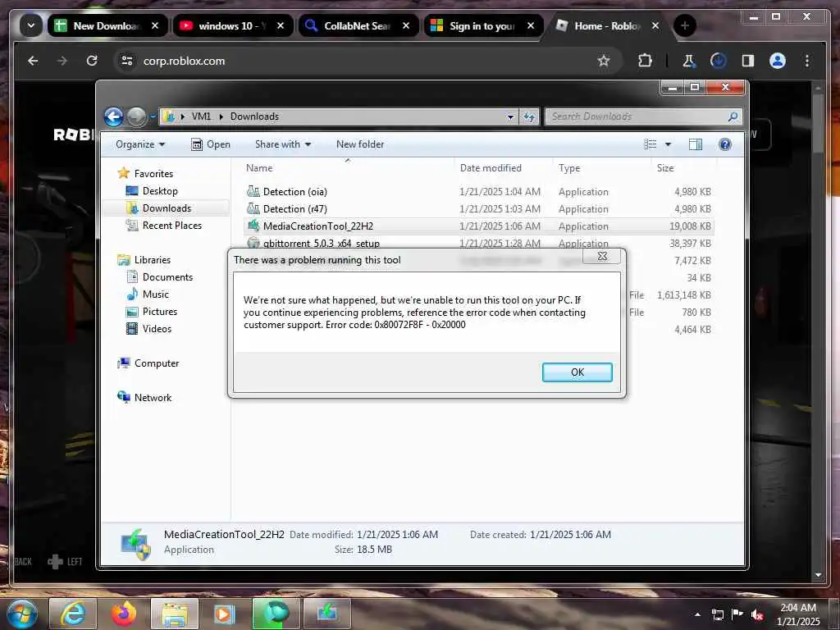The image size is (840, 630).
Task: Open browser downloads icon
Action: (718, 61)
